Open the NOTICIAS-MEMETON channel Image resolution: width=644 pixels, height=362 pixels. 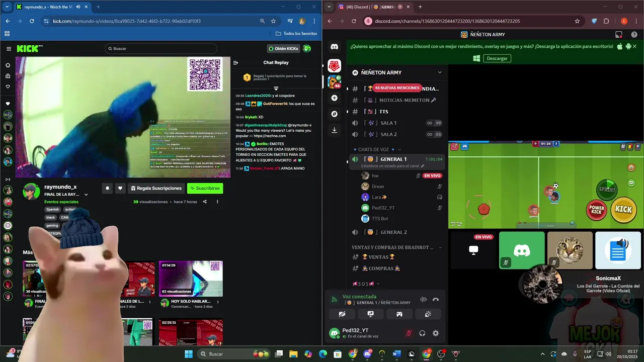click(x=396, y=100)
